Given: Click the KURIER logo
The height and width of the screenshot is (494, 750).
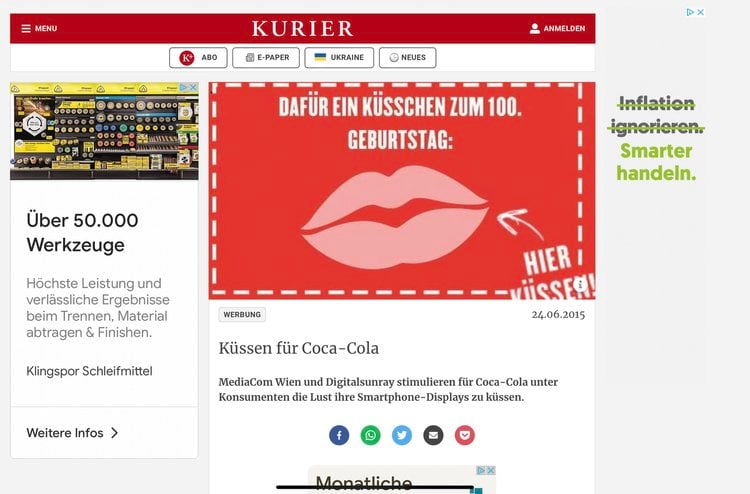Looking at the screenshot, I should (x=303, y=29).
